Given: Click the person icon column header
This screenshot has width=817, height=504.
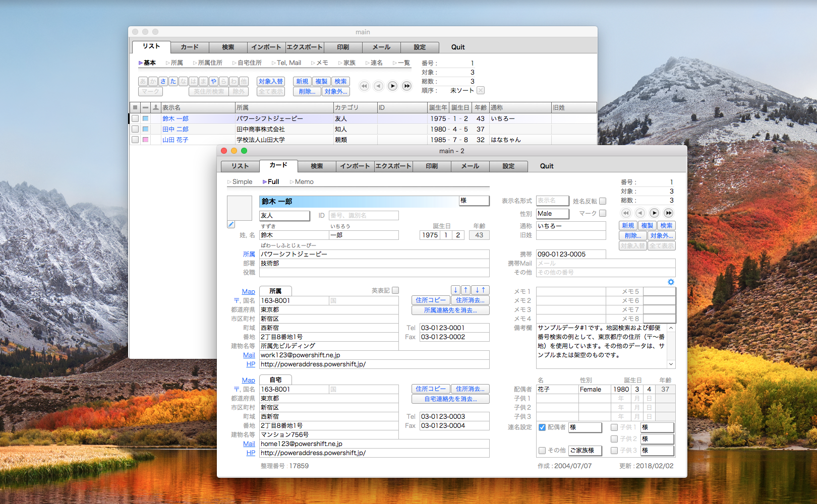Looking at the screenshot, I should pyautogui.click(x=156, y=107).
